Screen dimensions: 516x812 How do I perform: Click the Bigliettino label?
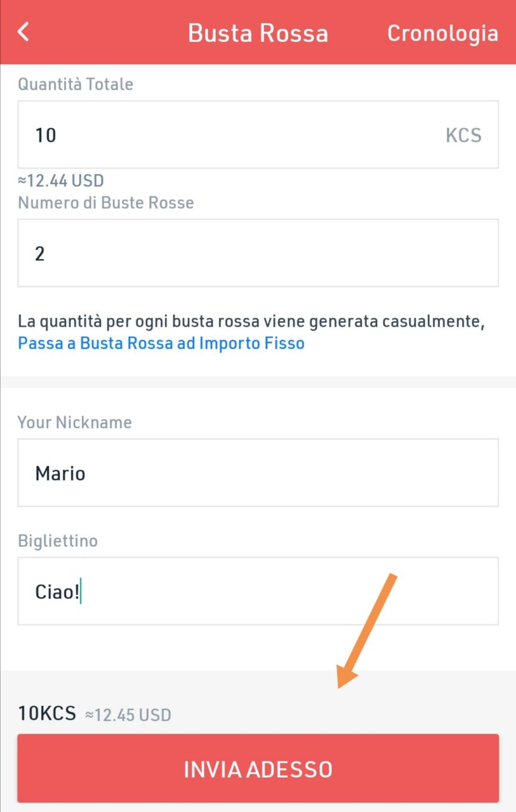[x=58, y=541]
